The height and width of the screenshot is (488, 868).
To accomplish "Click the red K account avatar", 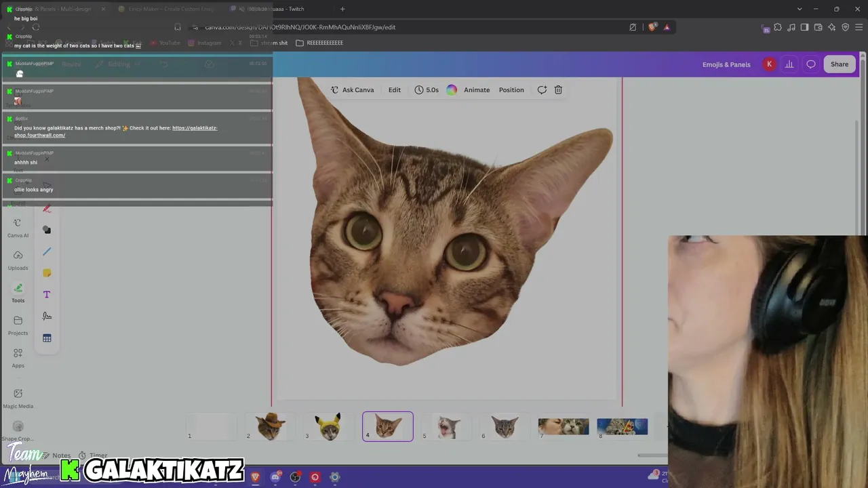I will tap(769, 64).
